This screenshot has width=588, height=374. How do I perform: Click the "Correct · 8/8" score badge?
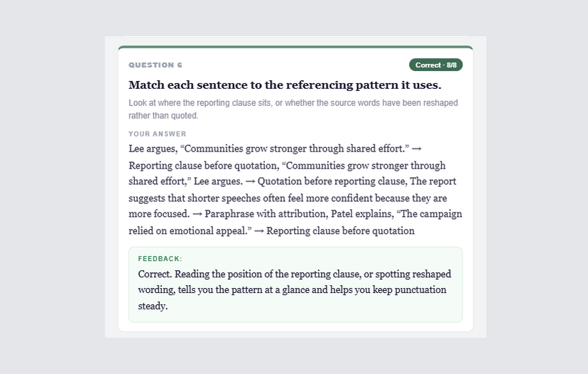point(436,65)
